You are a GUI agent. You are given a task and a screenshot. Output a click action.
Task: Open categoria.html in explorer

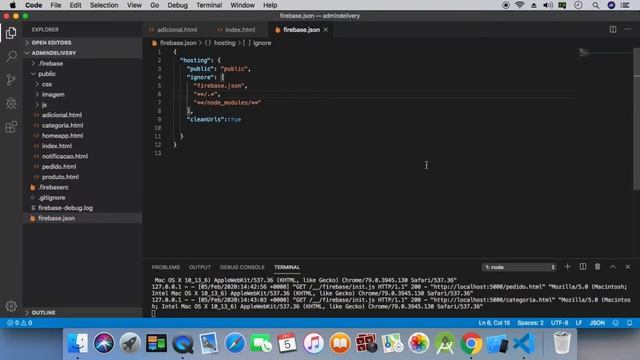tap(62, 125)
